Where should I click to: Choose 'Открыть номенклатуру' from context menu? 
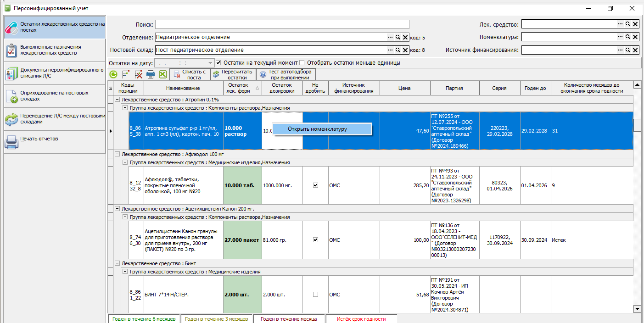tap(321, 129)
